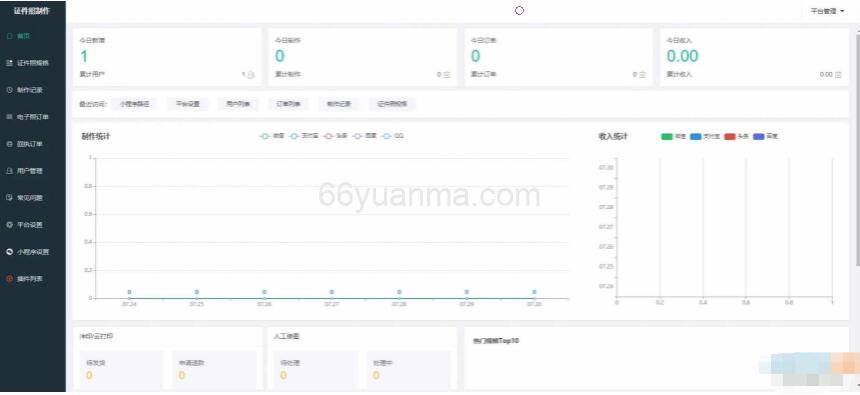Click blue 支付宝 swatch in 收入统计 legend

pos(696,136)
